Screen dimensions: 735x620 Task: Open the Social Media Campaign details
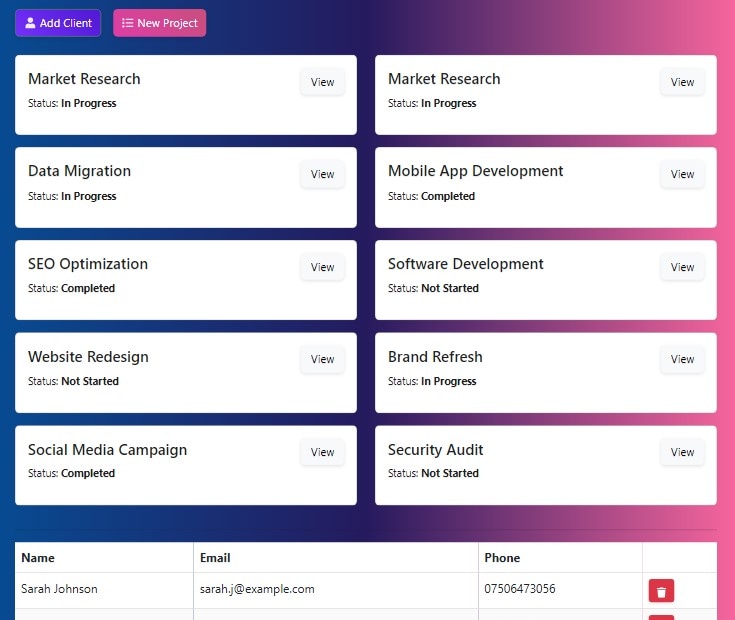tap(322, 452)
